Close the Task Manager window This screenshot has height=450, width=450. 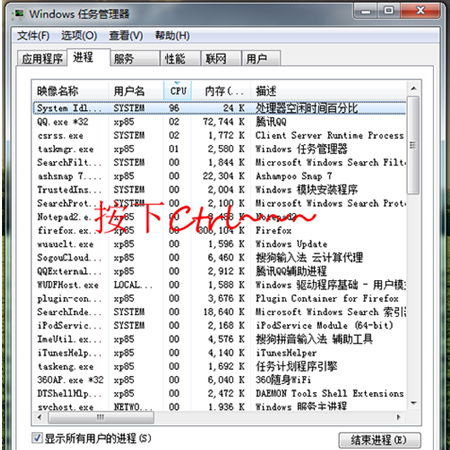(x=421, y=11)
